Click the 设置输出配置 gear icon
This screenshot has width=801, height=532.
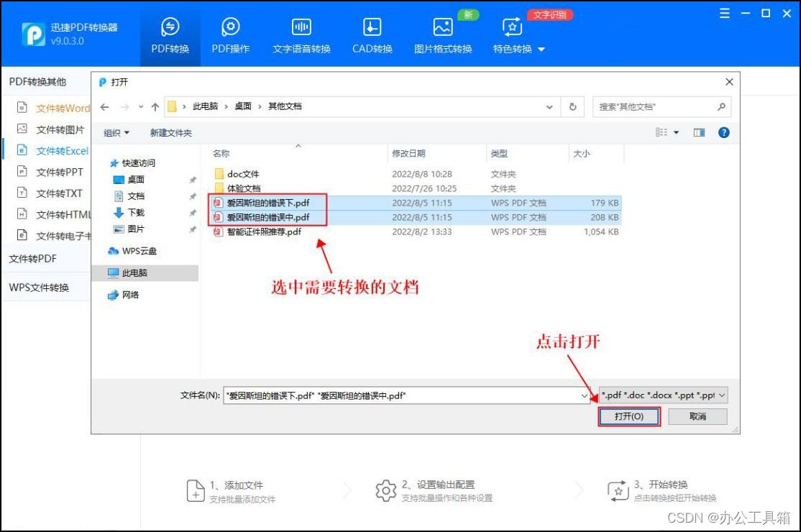pos(385,490)
